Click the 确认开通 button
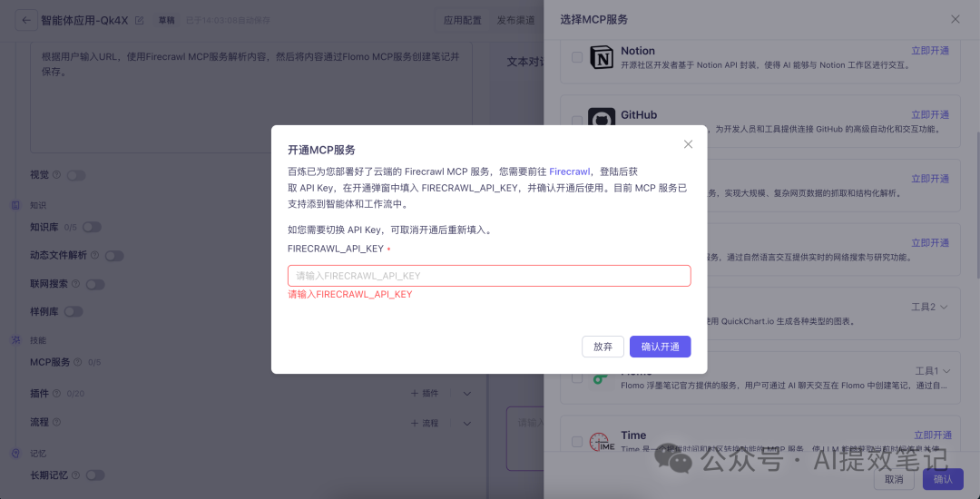The width and height of the screenshot is (980, 499). pos(660,347)
